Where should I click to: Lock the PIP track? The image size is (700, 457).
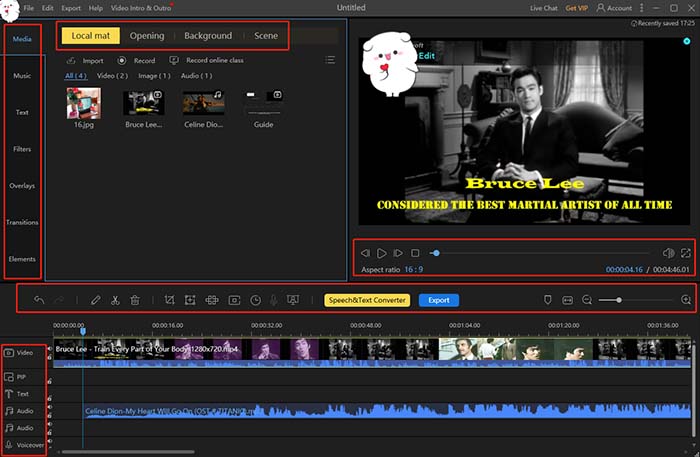pyautogui.click(x=50, y=382)
